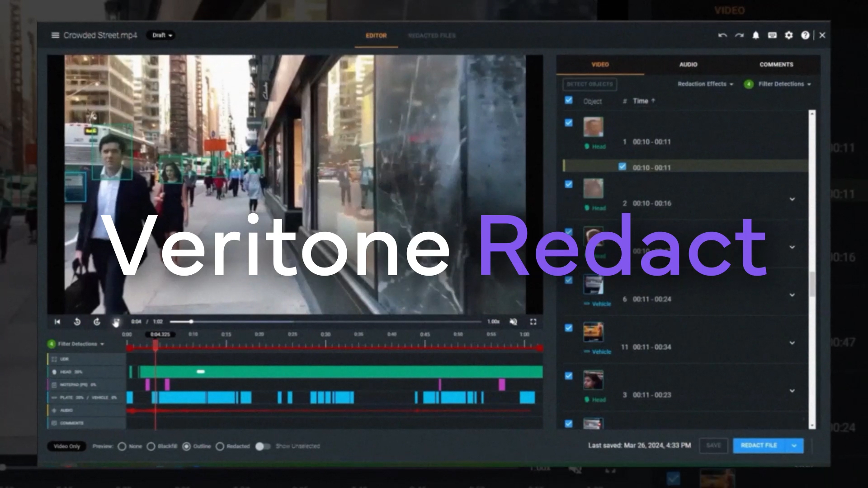Click the green HEAD detection bar in the timeline

tap(340, 372)
